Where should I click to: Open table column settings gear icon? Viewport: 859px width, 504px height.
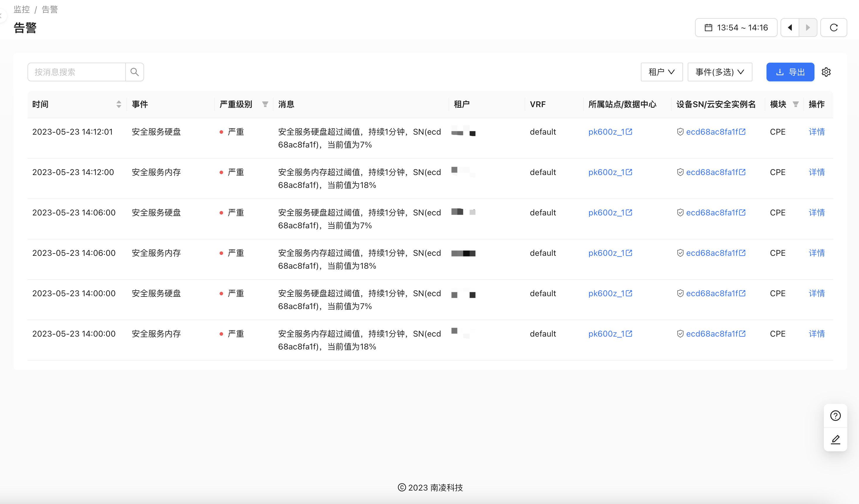tap(826, 72)
